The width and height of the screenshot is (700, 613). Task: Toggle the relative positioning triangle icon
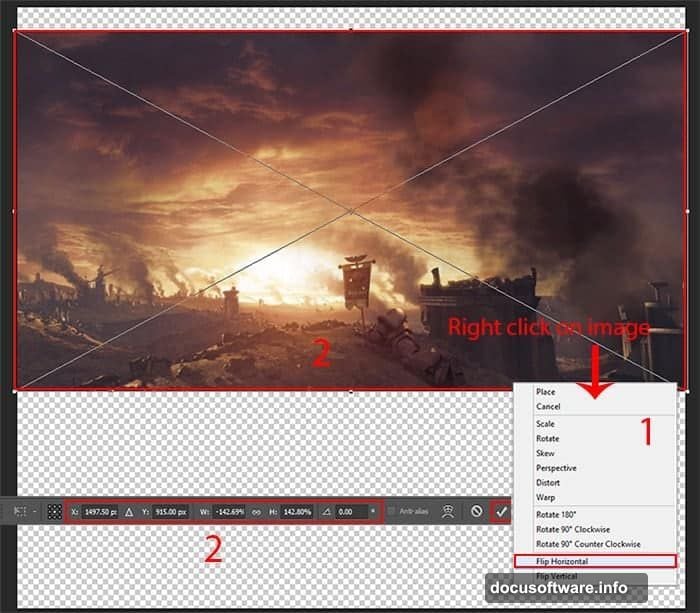(x=128, y=510)
